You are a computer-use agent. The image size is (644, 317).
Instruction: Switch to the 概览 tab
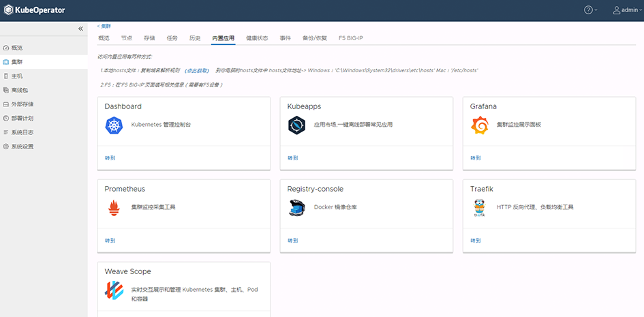pos(104,38)
